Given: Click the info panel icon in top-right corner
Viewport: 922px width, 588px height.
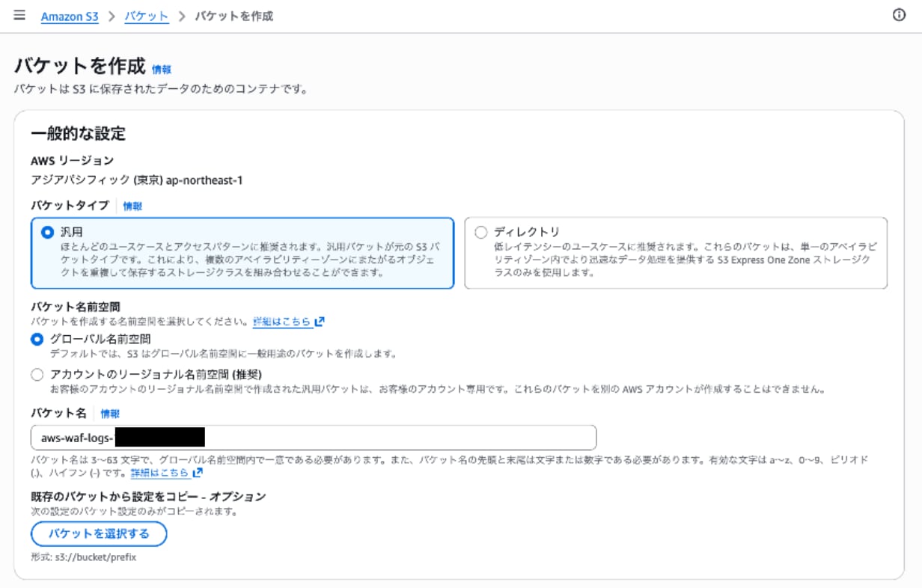Looking at the screenshot, I should click(900, 16).
